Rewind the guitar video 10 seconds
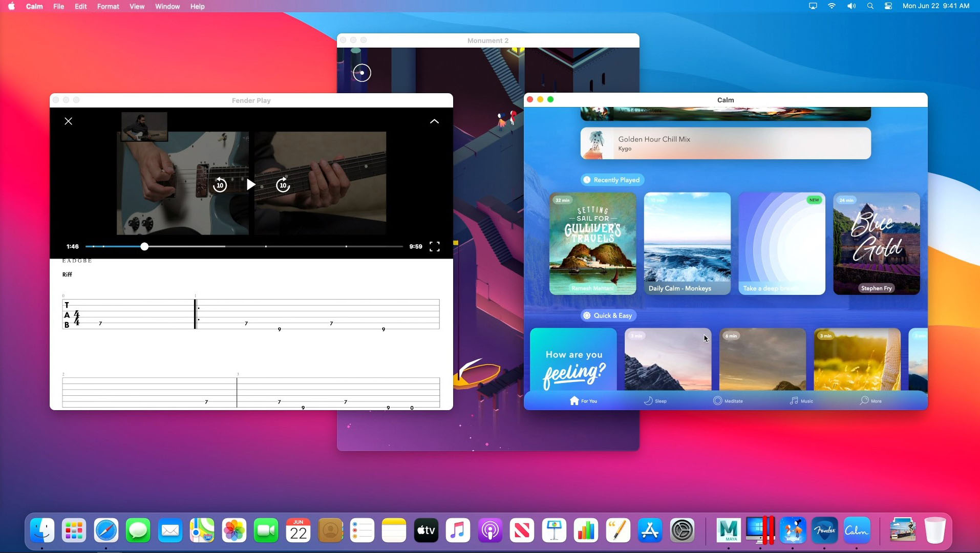980x553 pixels. 220,185
